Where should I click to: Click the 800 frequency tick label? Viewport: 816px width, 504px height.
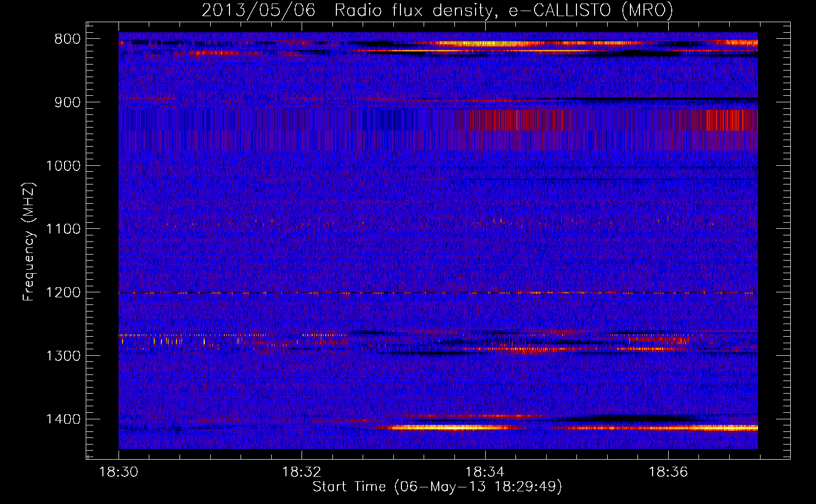click(67, 39)
